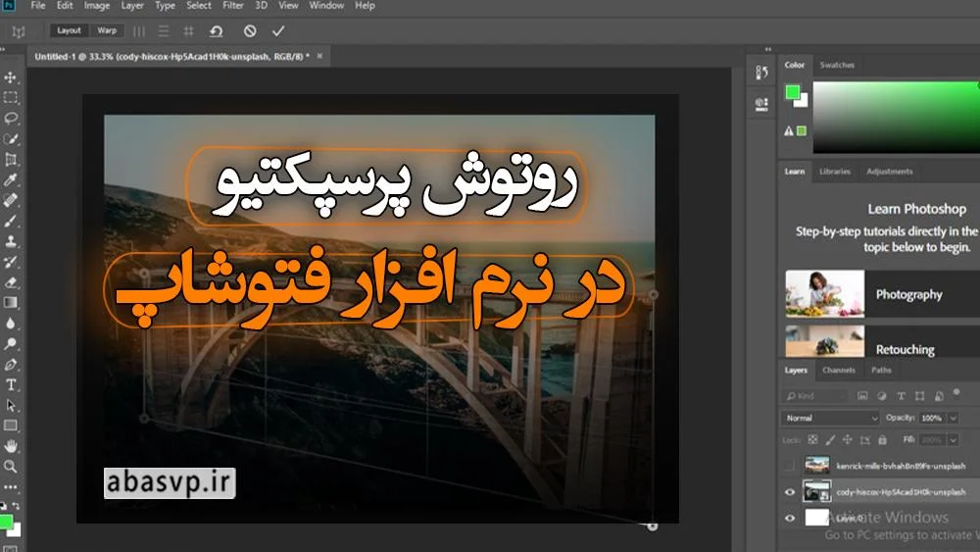Hide the cody-hiscox layer eye icon
Viewport: 980px width, 552px height.
[x=790, y=492]
